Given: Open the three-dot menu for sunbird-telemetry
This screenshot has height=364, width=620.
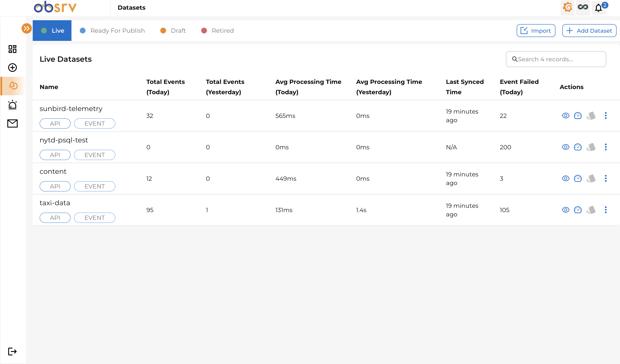Looking at the screenshot, I should (x=606, y=116).
